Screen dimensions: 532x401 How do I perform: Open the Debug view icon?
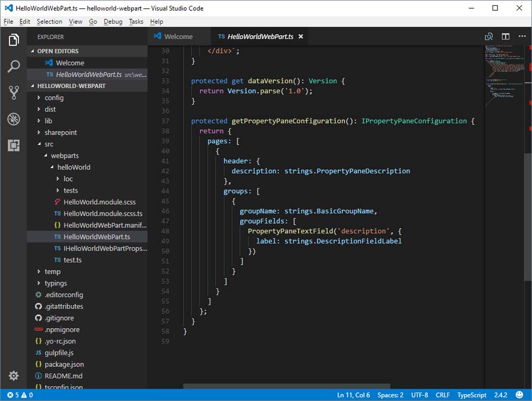[13, 119]
